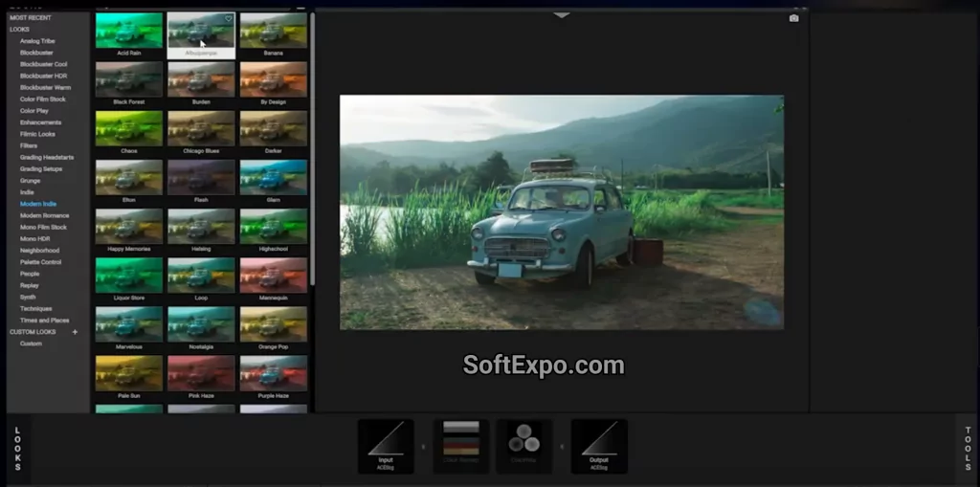Apply the Orange Pop look thumbnail
The width and height of the screenshot is (980, 487).
[274, 325]
